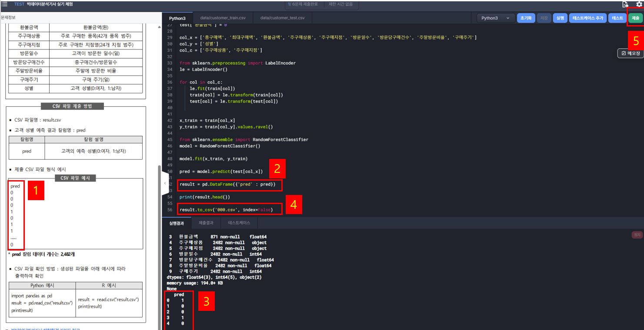Submit the answer with green 제출 button

pyautogui.click(x=635, y=18)
